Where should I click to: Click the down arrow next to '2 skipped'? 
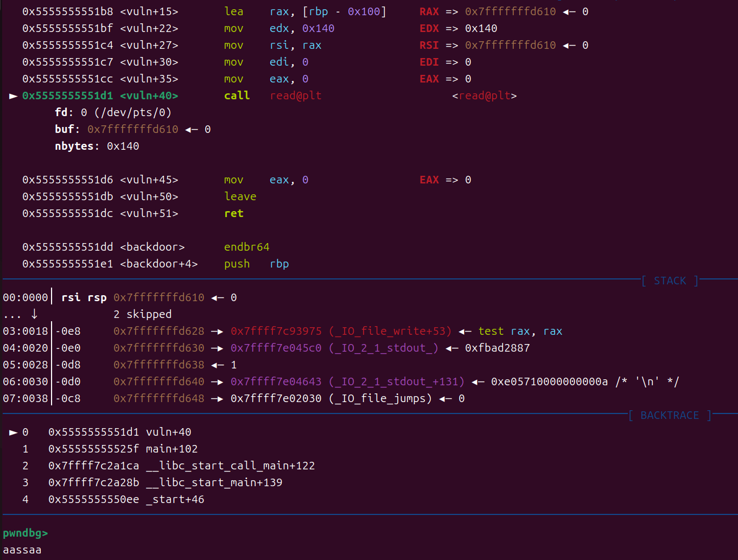point(34,314)
